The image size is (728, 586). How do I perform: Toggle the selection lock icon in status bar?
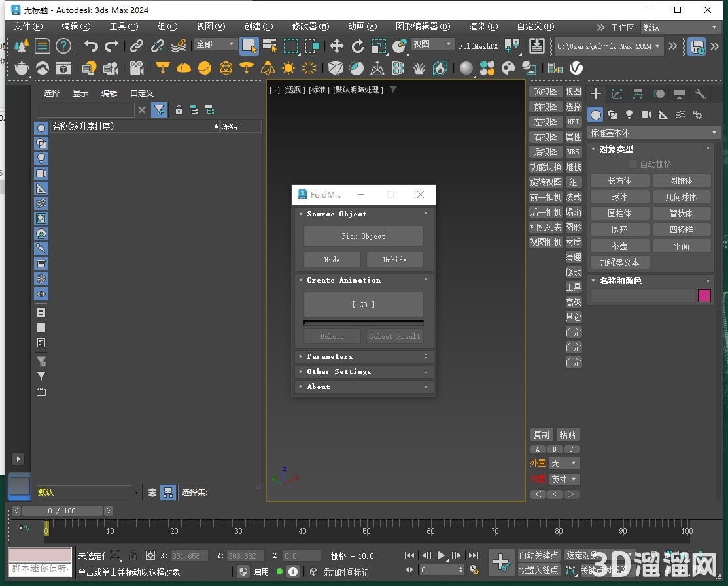coord(133,555)
